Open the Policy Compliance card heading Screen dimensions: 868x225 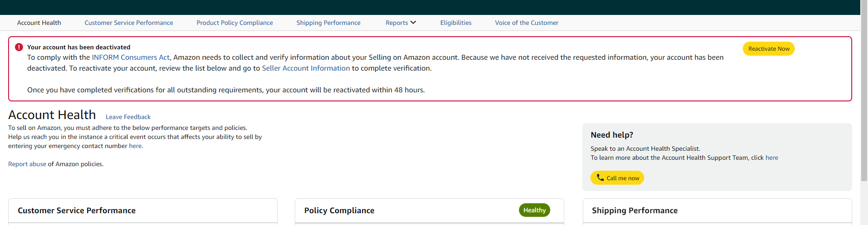click(x=339, y=211)
